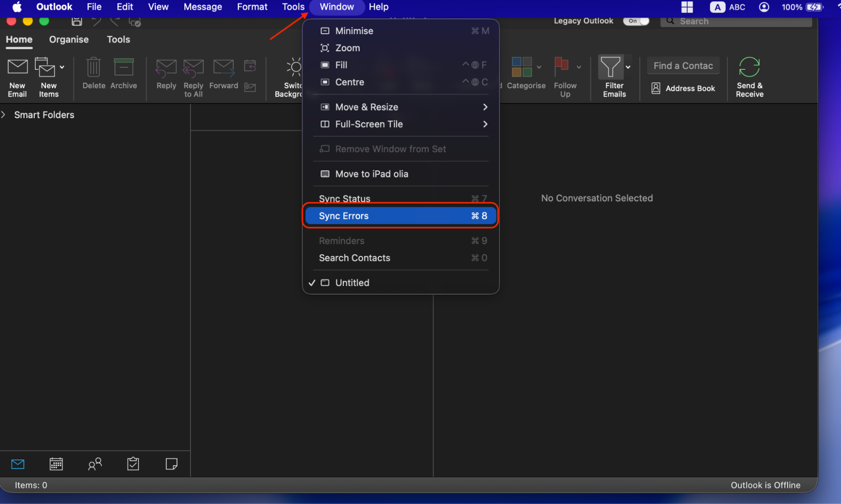Click the Find a Contact field
Viewport: 841px width, 504px height.
[683, 66]
